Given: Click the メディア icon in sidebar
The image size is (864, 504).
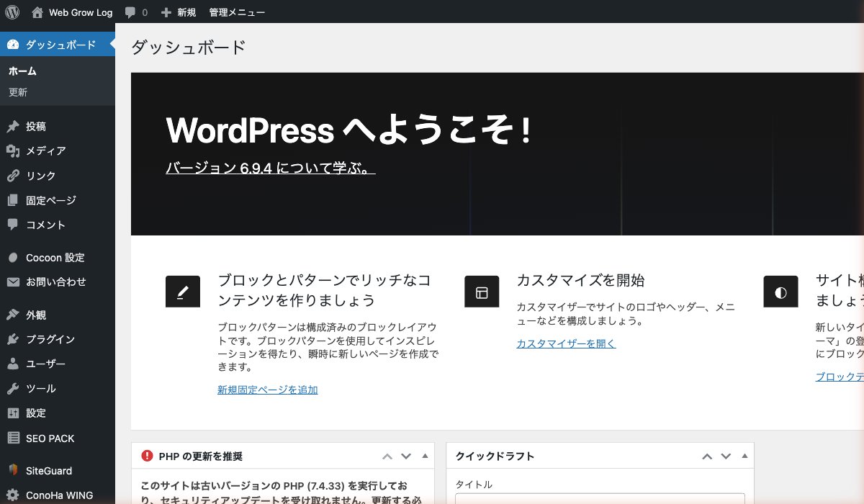Looking at the screenshot, I should [13, 151].
